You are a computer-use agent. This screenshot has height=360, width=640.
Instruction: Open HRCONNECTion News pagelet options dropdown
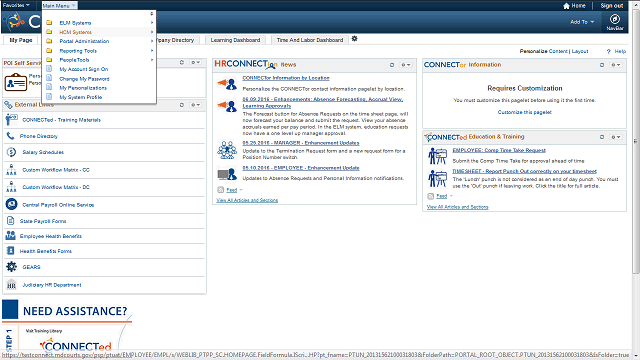pyautogui.click(x=406, y=65)
